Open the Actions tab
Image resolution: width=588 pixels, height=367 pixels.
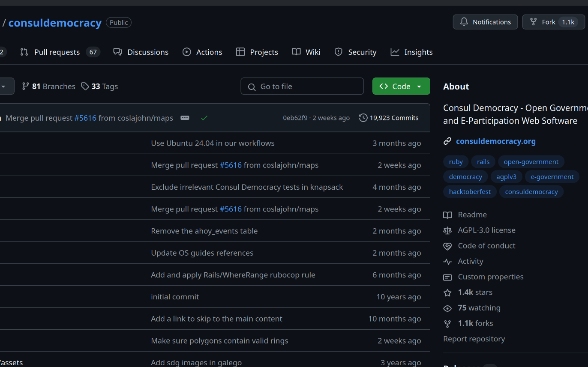pos(202,52)
